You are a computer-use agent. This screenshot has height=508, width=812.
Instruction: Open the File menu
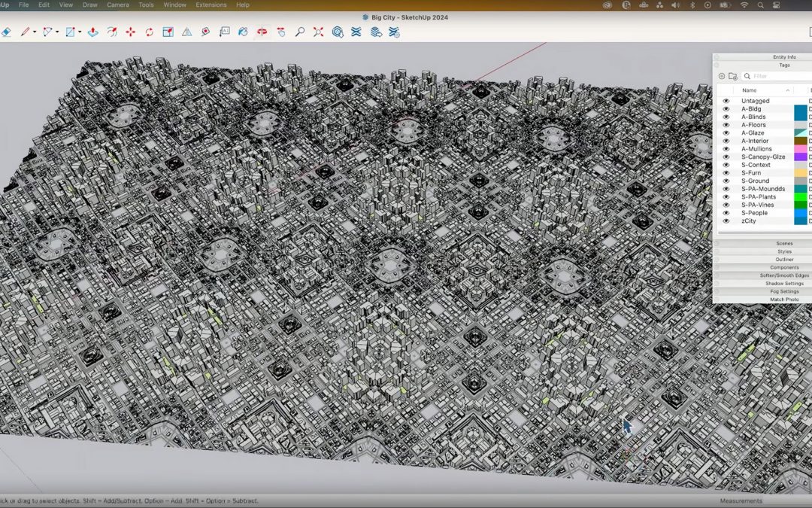(x=24, y=5)
